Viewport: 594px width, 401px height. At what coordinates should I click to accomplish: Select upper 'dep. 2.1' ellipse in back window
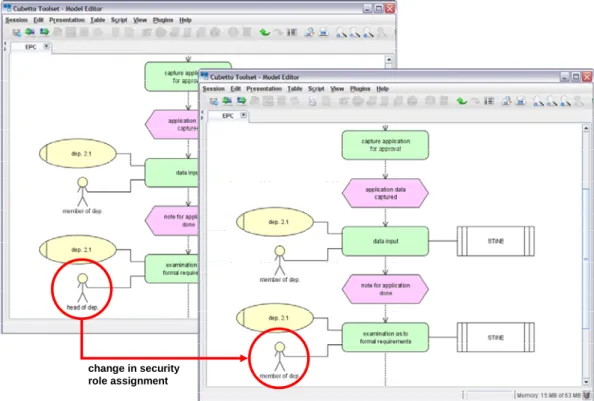click(78, 153)
